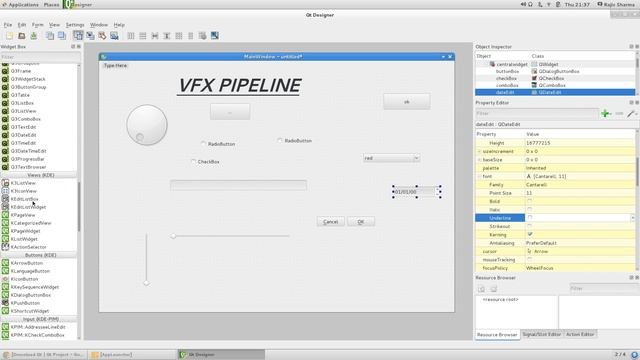Open the 'red' combo box on form
The height and width of the screenshot is (360, 640).
click(391, 158)
